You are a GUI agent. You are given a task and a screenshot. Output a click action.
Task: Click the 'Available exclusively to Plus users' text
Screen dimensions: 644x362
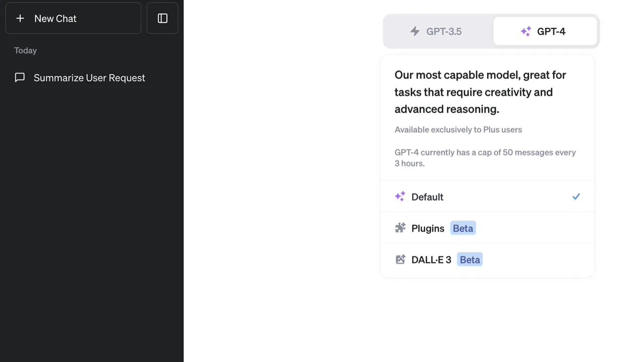coord(458,130)
